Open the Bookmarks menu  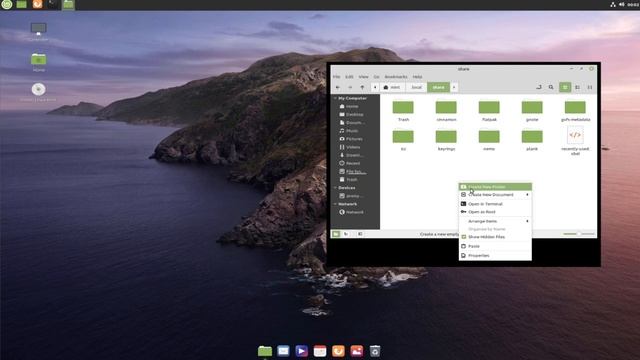(396, 77)
